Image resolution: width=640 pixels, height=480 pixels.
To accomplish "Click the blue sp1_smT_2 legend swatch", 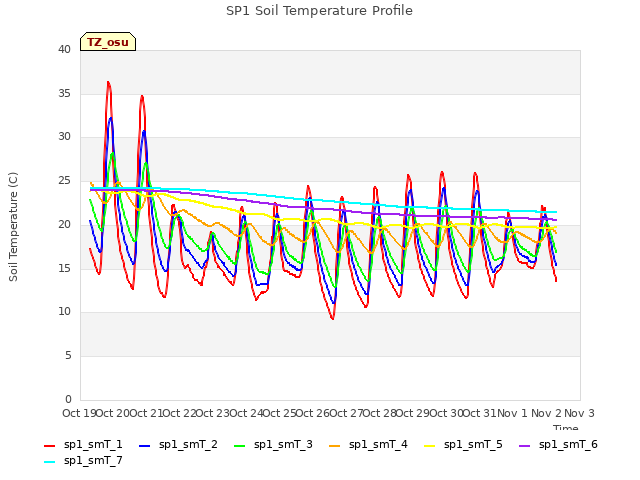I will click(x=144, y=446).
